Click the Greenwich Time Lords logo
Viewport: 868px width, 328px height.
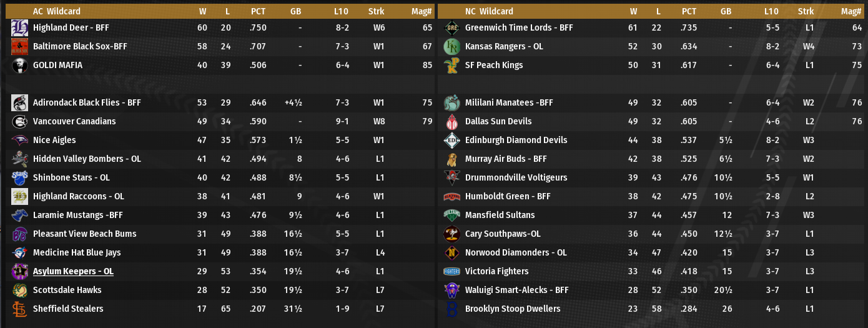coord(451,28)
